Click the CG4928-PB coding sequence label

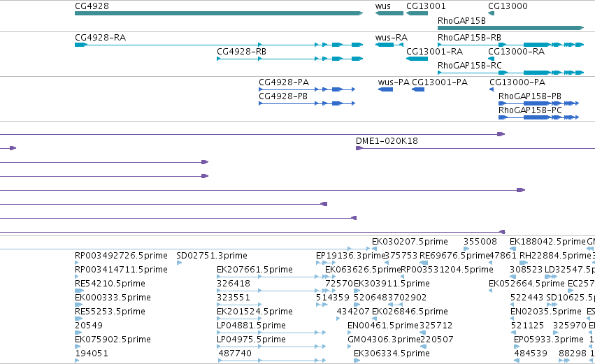click(283, 96)
